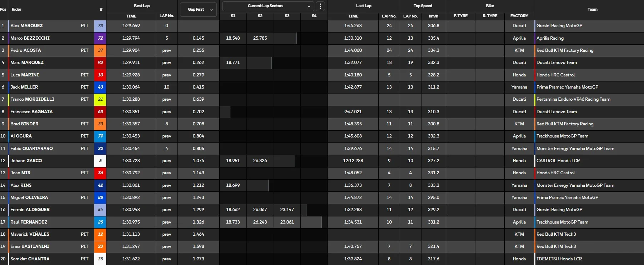Select rider Johann ZARCO

pyautogui.click(x=26, y=161)
